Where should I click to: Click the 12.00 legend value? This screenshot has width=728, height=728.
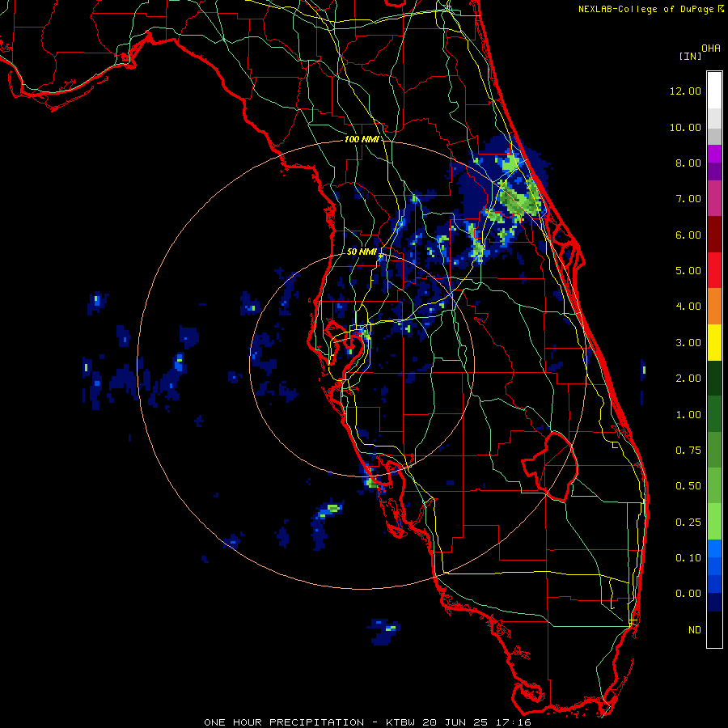(x=685, y=91)
